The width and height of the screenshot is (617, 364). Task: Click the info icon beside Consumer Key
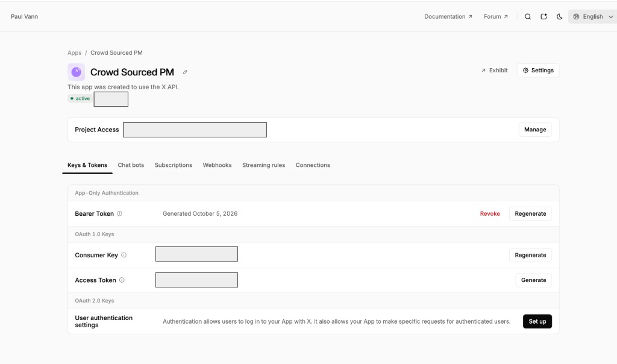(x=124, y=255)
